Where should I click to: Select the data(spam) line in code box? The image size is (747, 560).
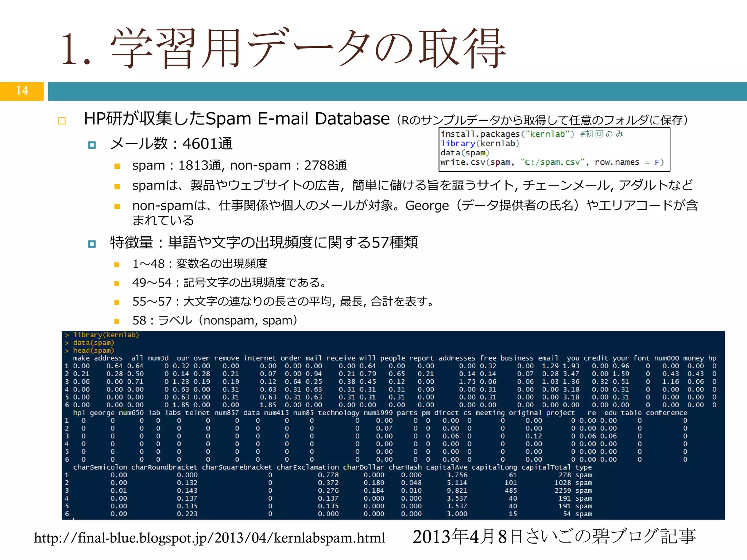[465, 153]
